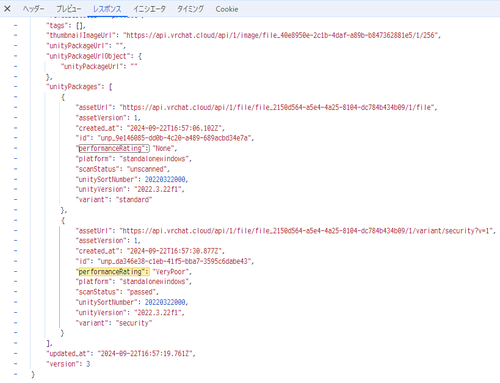Close the request details panel with X
Screen dimensions: 500x383
(7, 9)
